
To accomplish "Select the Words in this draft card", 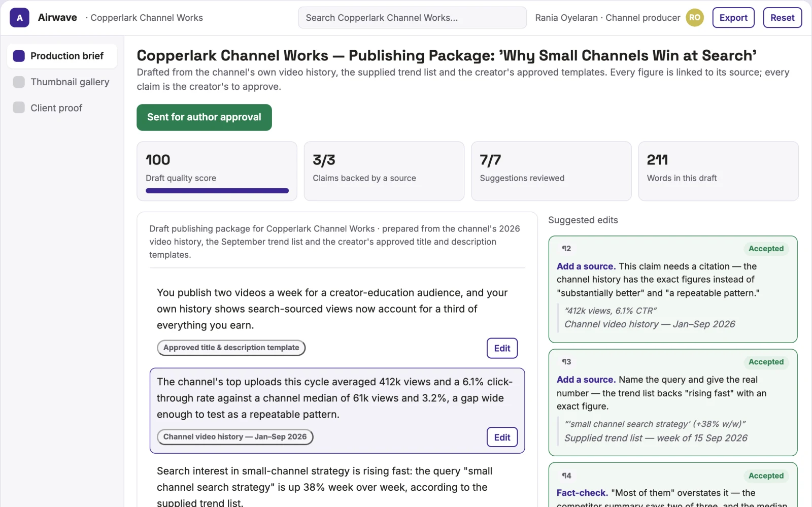I will point(719,171).
